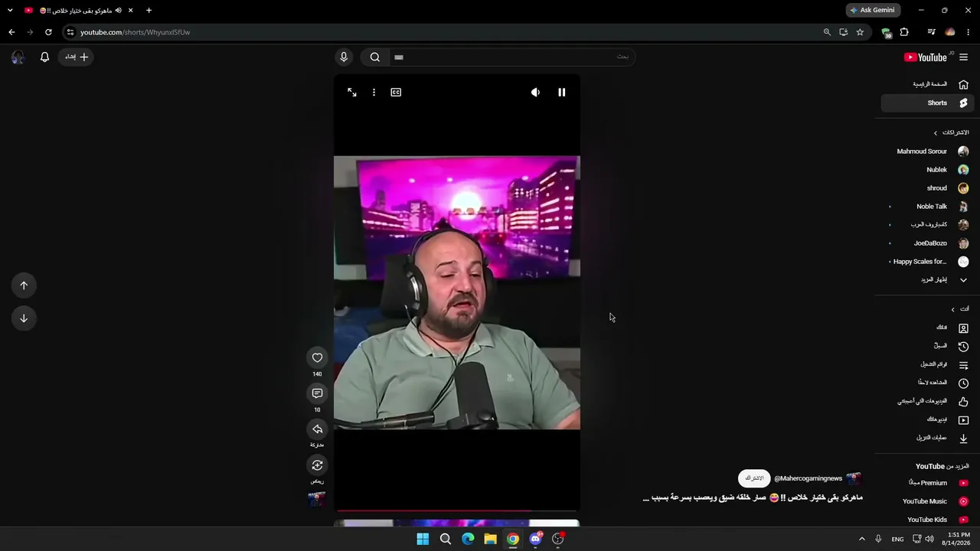This screenshot has width=980, height=551.
Task: Open YouTube Kids link
Action: click(926, 520)
